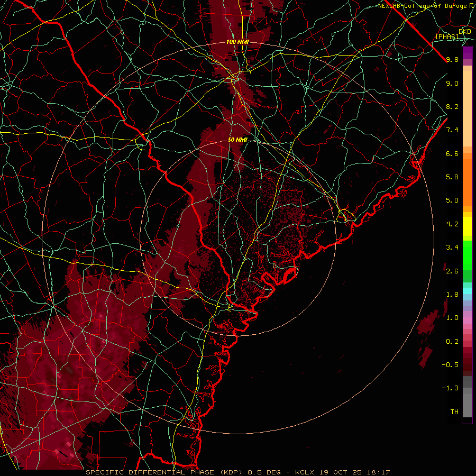Image resolution: width=476 pixels, height=476 pixels.
Task: Click the "50 NMI" range ring label
Action: tap(237, 140)
